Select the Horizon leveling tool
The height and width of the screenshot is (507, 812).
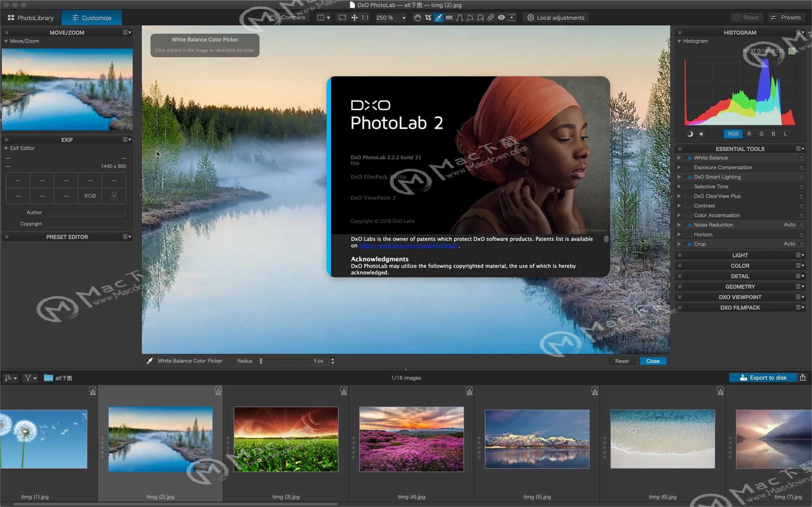tap(449, 17)
